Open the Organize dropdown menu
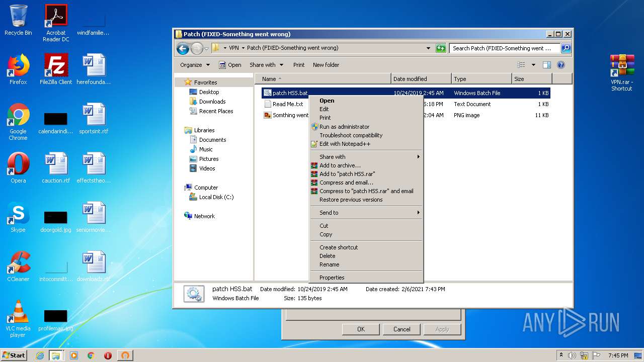Image resolution: width=644 pixels, height=362 pixels. coord(195,65)
